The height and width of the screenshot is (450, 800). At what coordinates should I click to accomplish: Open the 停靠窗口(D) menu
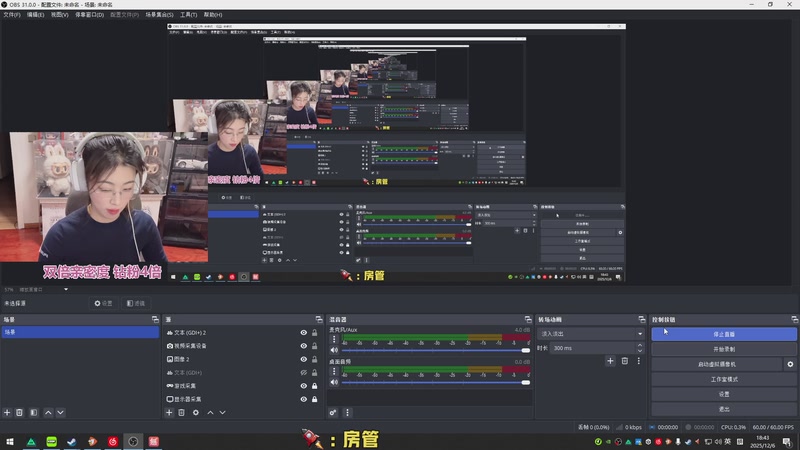pyautogui.click(x=89, y=15)
